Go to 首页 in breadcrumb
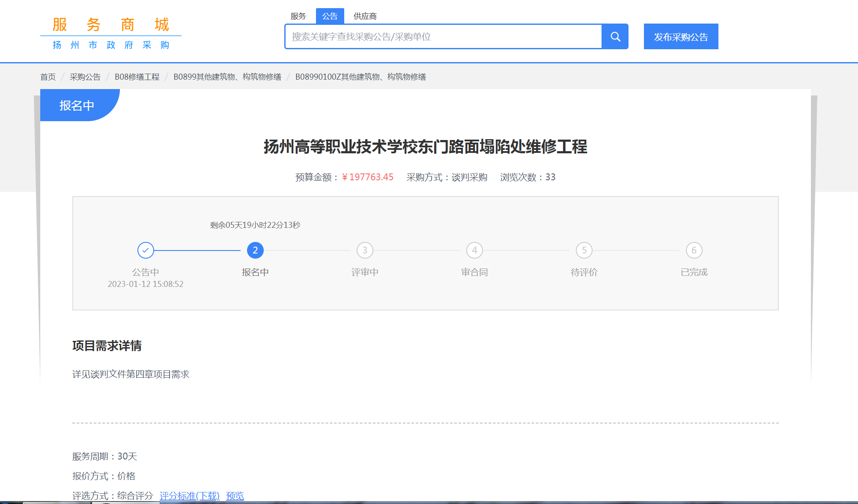858x504 pixels. 48,77
